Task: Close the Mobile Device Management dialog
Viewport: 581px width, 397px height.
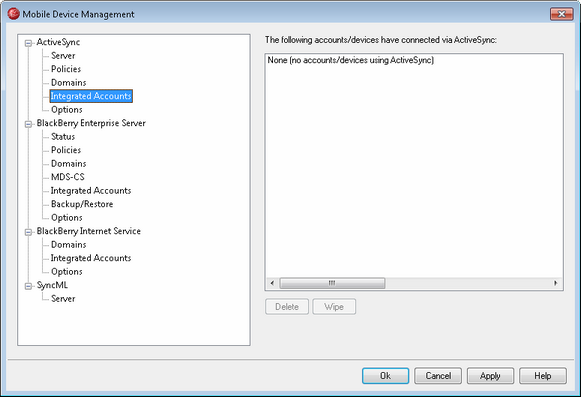Action: tap(561, 14)
